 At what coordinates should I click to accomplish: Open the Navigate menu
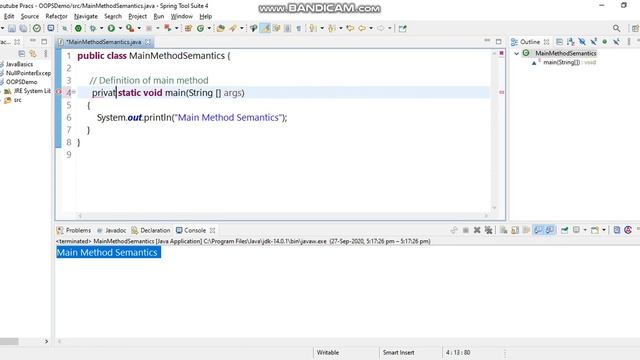point(86,16)
